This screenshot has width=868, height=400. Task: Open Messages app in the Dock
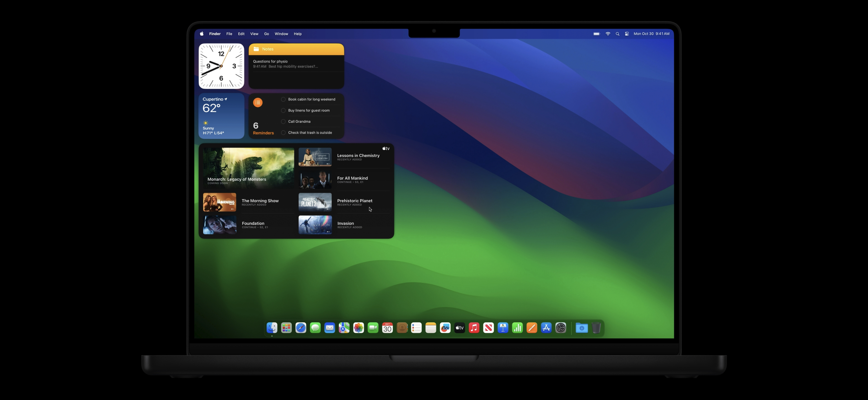point(315,328)
